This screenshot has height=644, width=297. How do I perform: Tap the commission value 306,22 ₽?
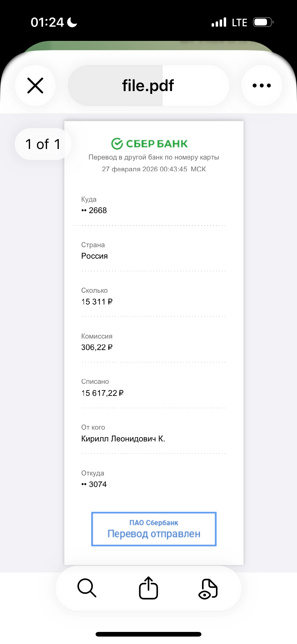(x=97, y=347)
